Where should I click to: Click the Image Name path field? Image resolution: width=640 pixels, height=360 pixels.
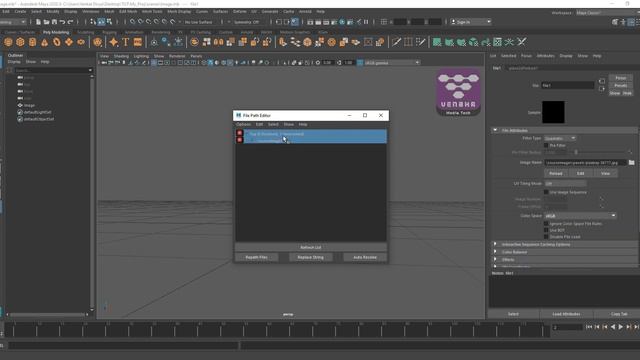pyautogui.click(x=585, y=162)
